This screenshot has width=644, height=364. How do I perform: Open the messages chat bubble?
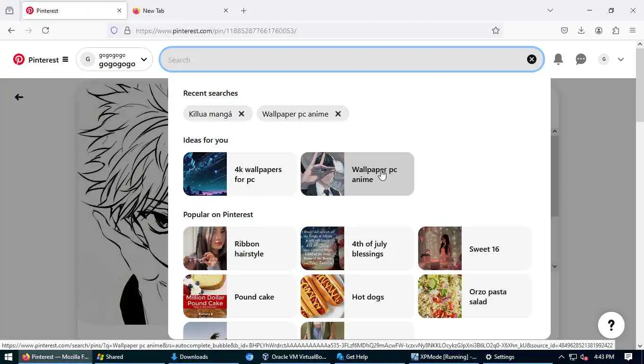pos(581,59)
